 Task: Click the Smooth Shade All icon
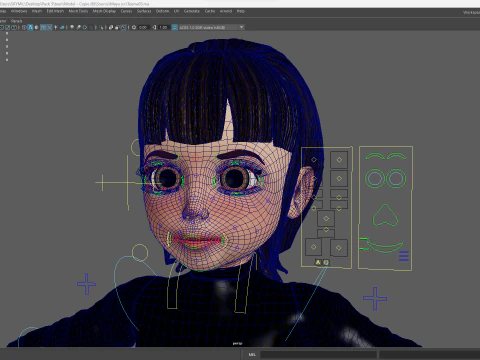[x=30, y=27]
